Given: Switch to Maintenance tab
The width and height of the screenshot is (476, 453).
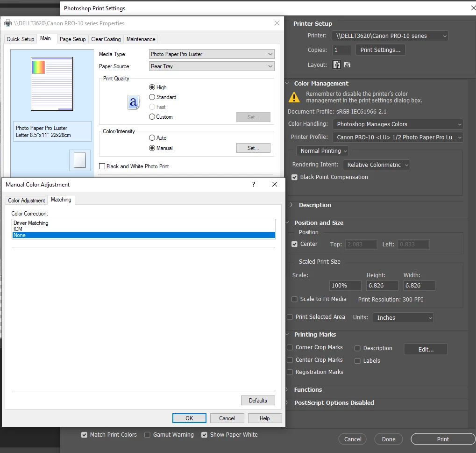Looking at the screenshot, I should 141,39.
